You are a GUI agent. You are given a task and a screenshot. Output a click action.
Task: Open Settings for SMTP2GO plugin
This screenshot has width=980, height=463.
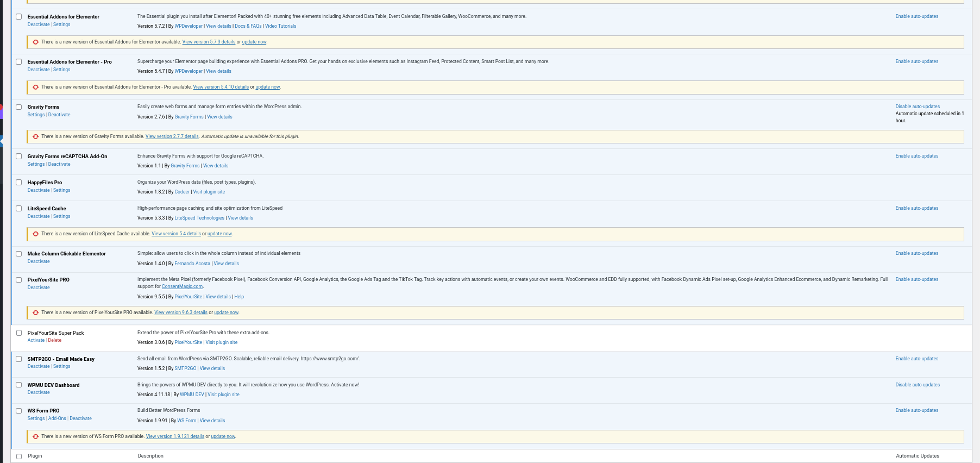[61, 366]
